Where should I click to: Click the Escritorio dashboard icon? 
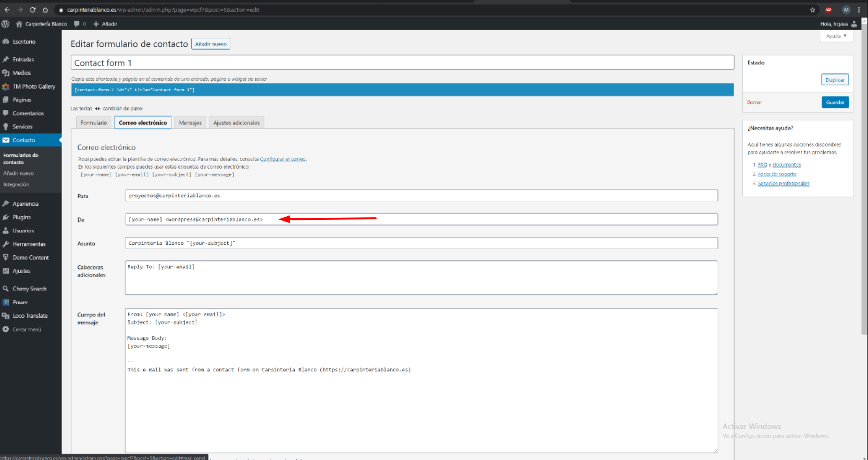6,42
